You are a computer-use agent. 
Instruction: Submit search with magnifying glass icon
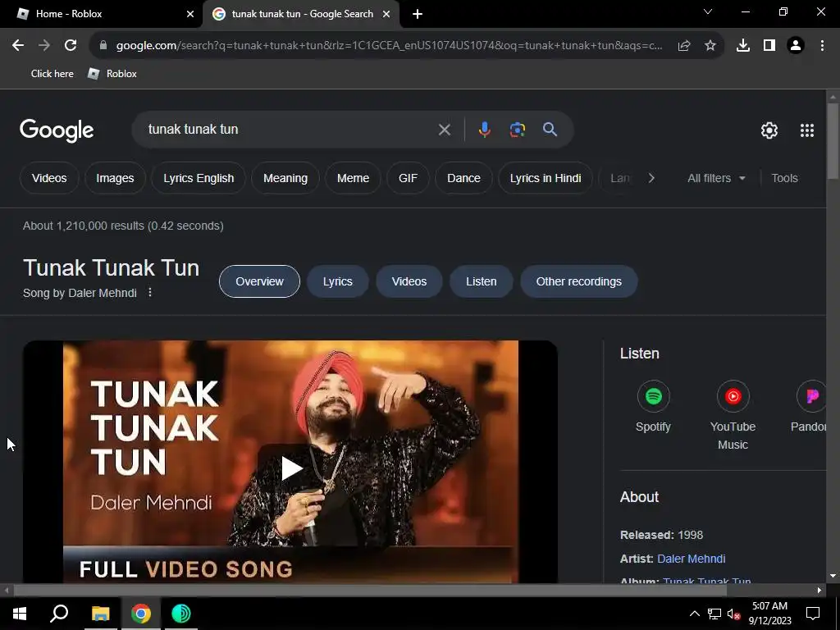pos(550,129)
